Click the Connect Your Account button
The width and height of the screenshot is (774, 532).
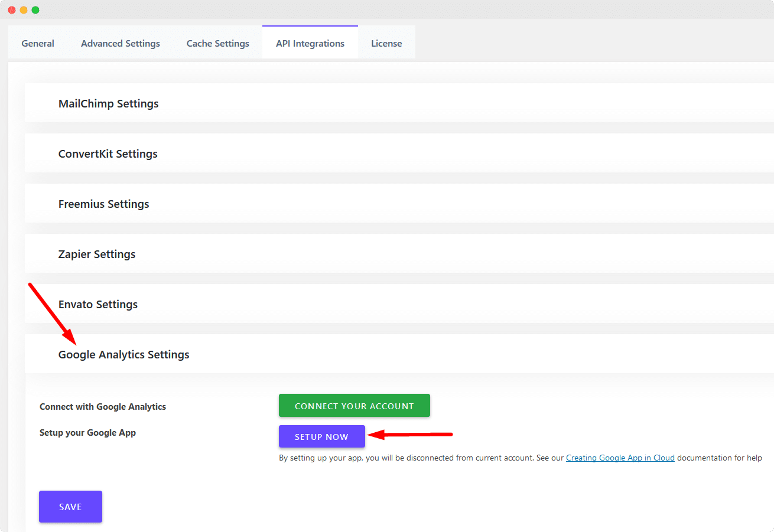[355, 406]
